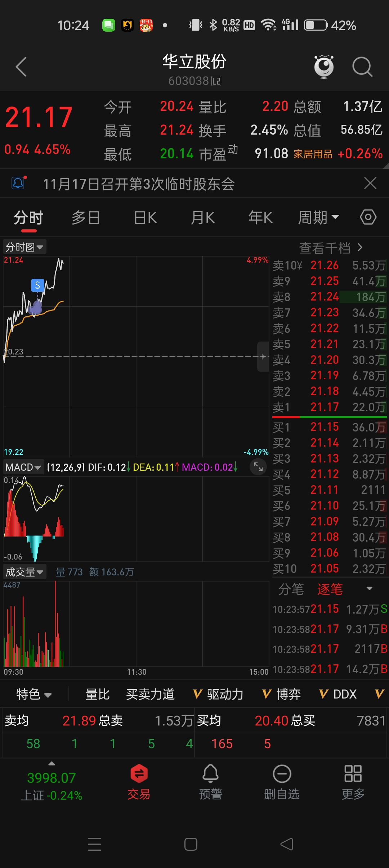Tap Android back triangle button
The image size is (389, 868).
point(287,844)
